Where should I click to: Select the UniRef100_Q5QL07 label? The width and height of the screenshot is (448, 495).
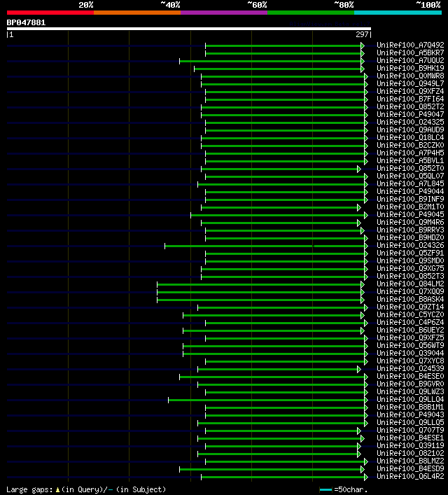tap(410, 176)
